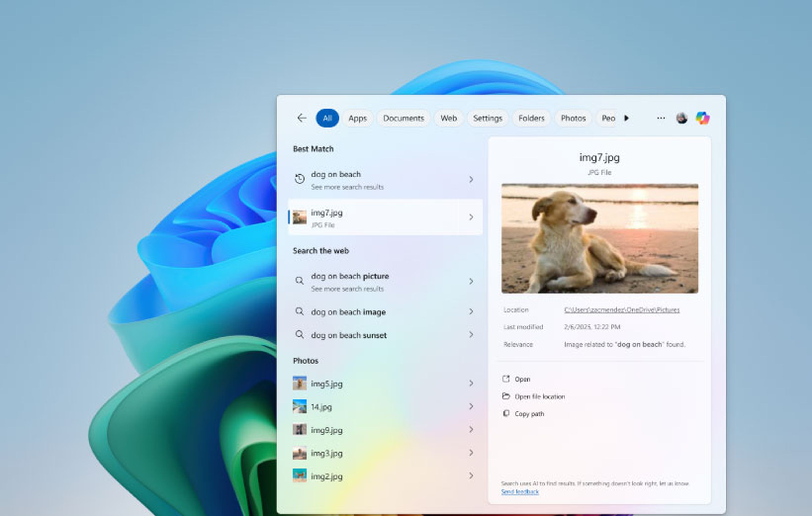The image size is (812, 516).
Task: Switch to the Settings filter tab
Action: point(488,118)
